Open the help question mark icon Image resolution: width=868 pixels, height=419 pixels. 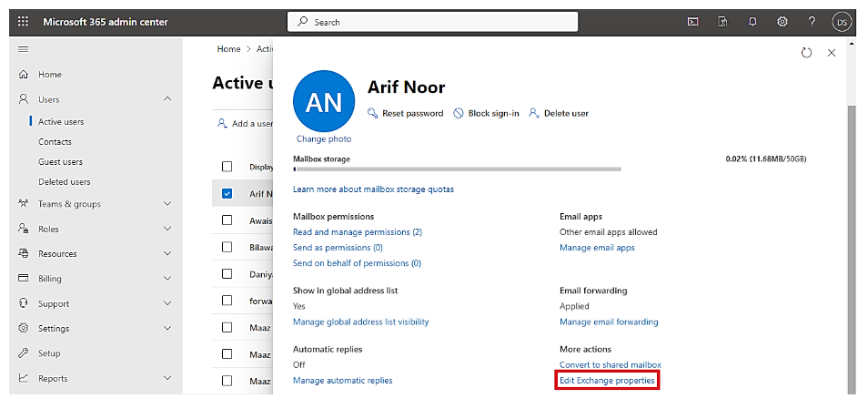(812, 22)
